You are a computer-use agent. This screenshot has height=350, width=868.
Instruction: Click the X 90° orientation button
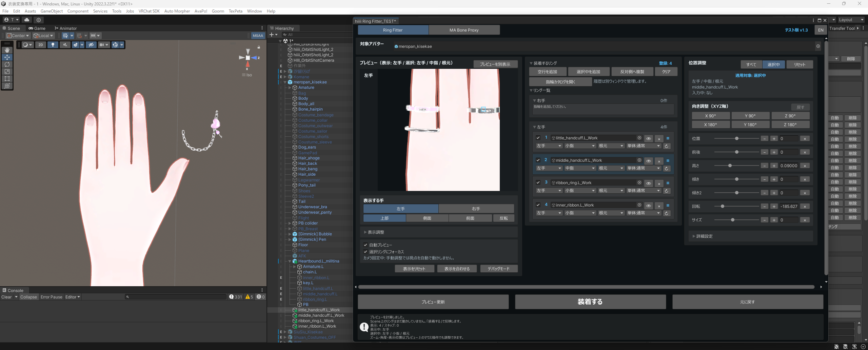pyautogui.click(x=710, y=116)
